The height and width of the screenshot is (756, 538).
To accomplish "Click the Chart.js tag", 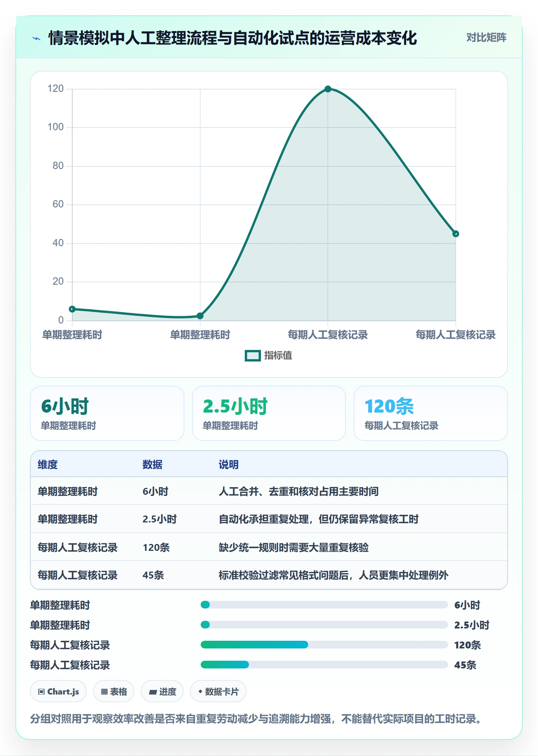I will click(58, 691).
